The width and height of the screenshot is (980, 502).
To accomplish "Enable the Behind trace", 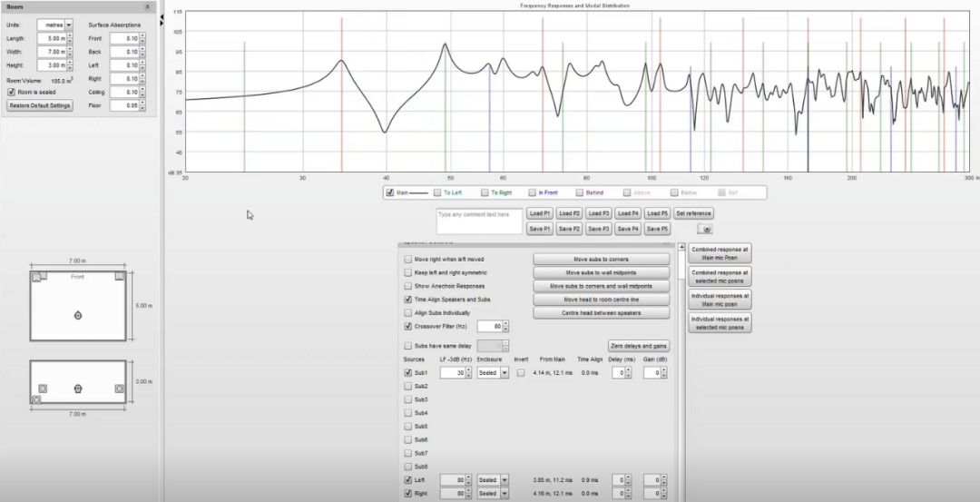I will (x=579, y=192).
